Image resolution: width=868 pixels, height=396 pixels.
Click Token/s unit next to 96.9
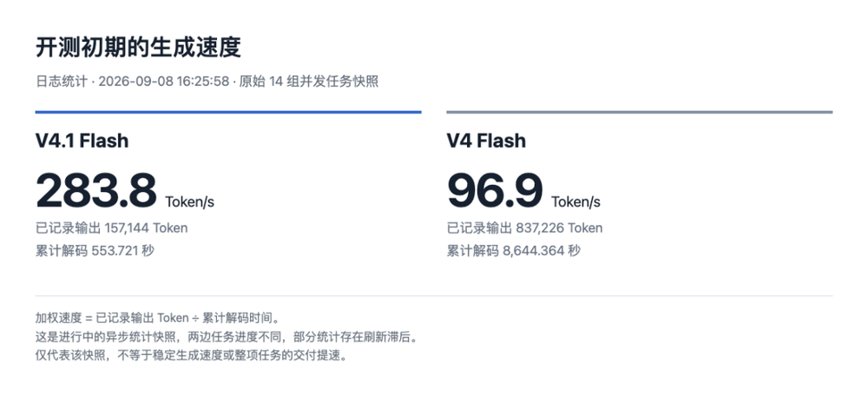575,202
